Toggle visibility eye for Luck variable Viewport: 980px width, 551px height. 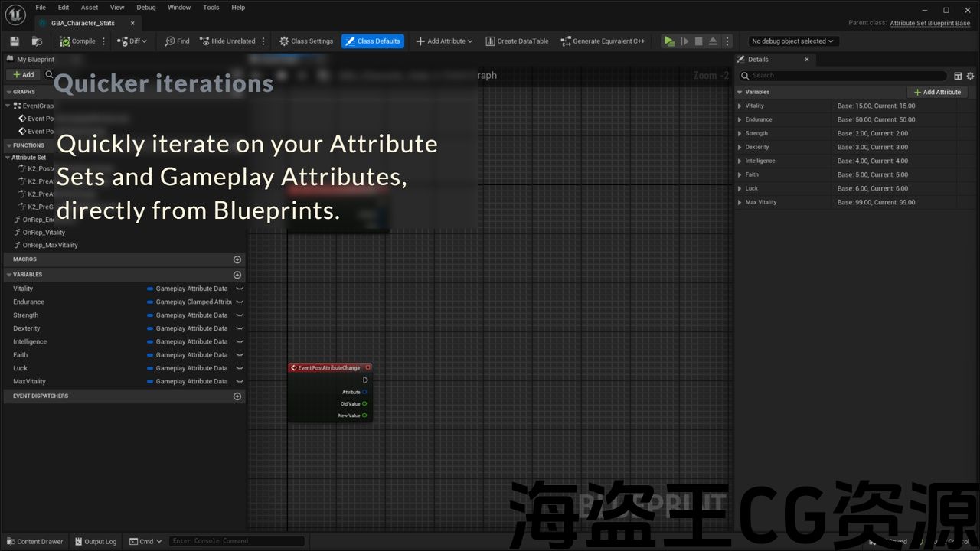(x=240, y=368)
